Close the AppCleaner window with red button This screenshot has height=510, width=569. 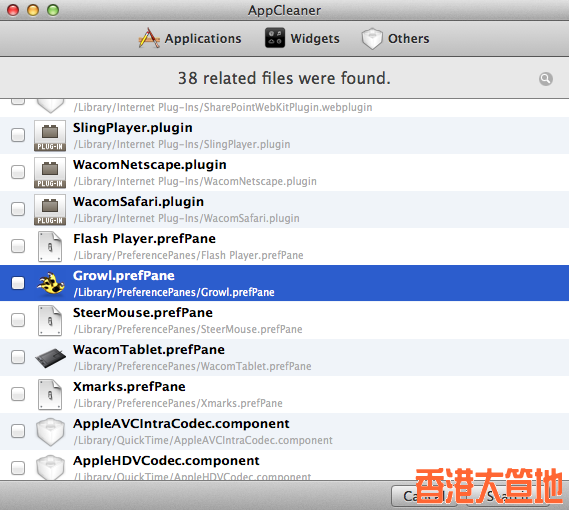pos(13,10)
